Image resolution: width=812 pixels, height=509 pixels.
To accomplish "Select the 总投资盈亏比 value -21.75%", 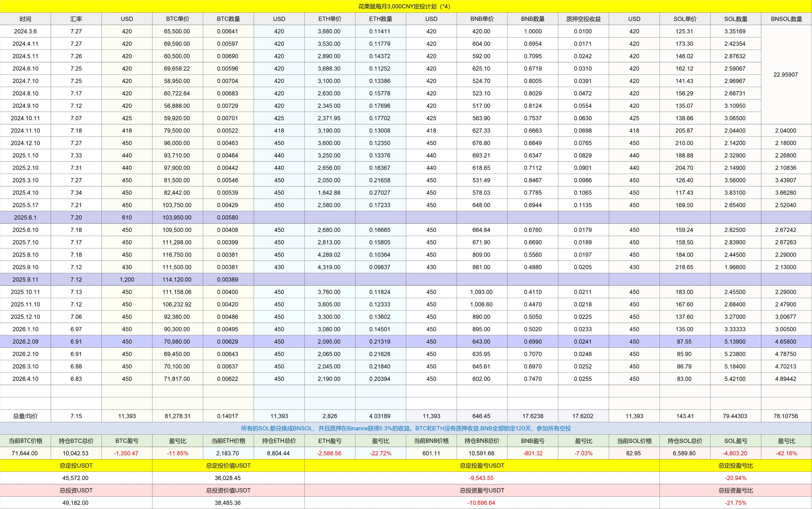I will 736,503.
